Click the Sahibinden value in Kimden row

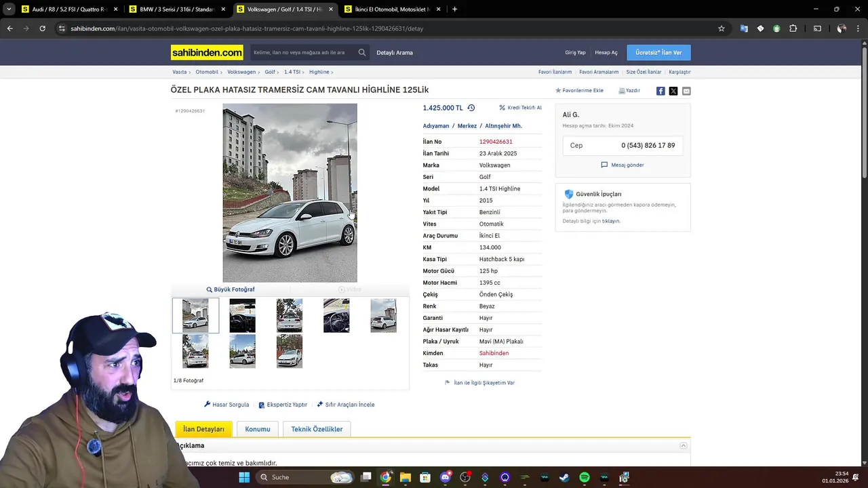[x=494, y=353]
